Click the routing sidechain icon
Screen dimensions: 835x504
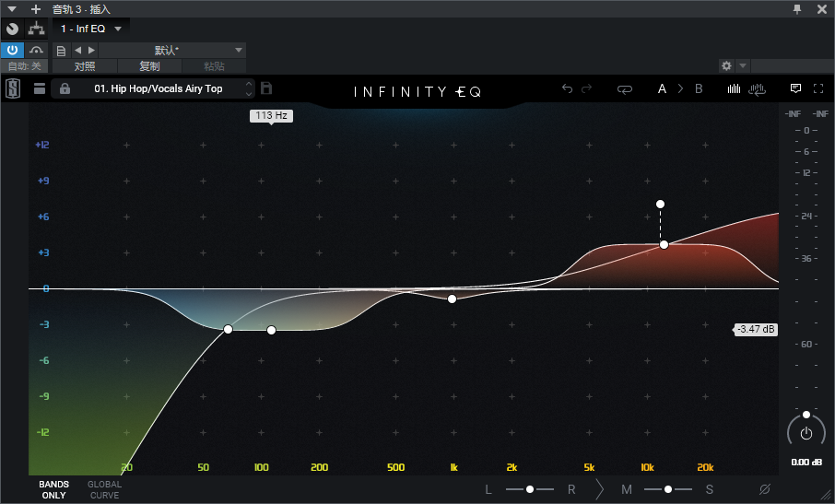(36, 29)
